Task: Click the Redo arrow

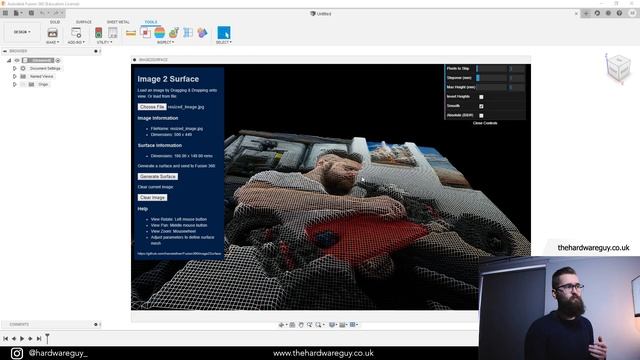Action: (x=57, y=13)
